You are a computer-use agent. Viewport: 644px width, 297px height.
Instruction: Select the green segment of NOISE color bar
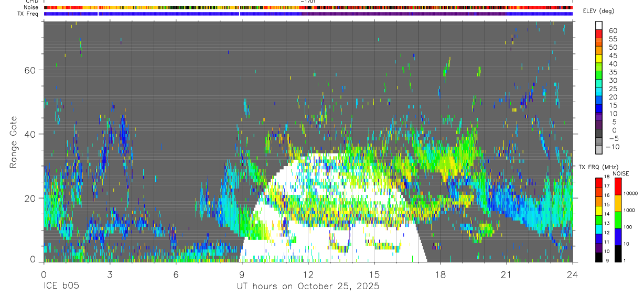[x=618, y=219]
